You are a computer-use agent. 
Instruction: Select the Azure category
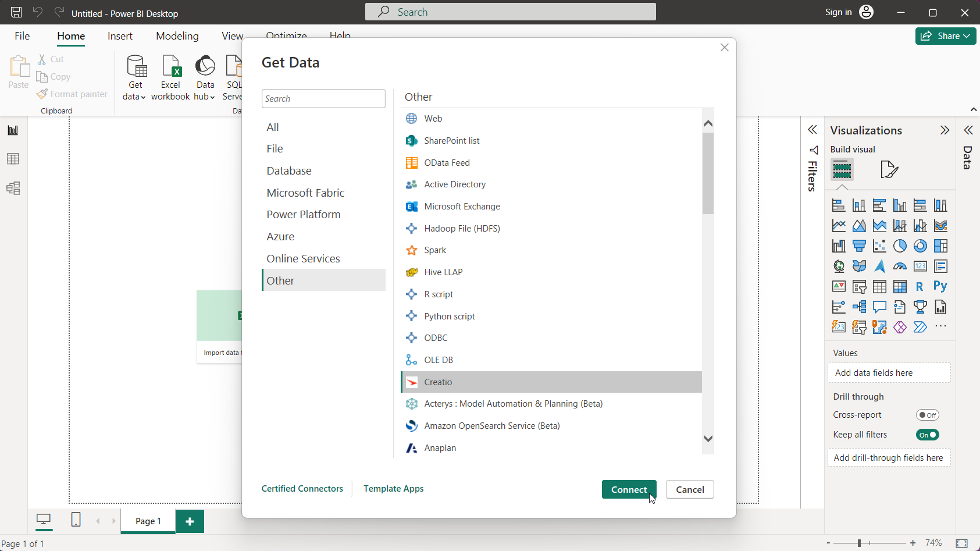pos(323,237)
